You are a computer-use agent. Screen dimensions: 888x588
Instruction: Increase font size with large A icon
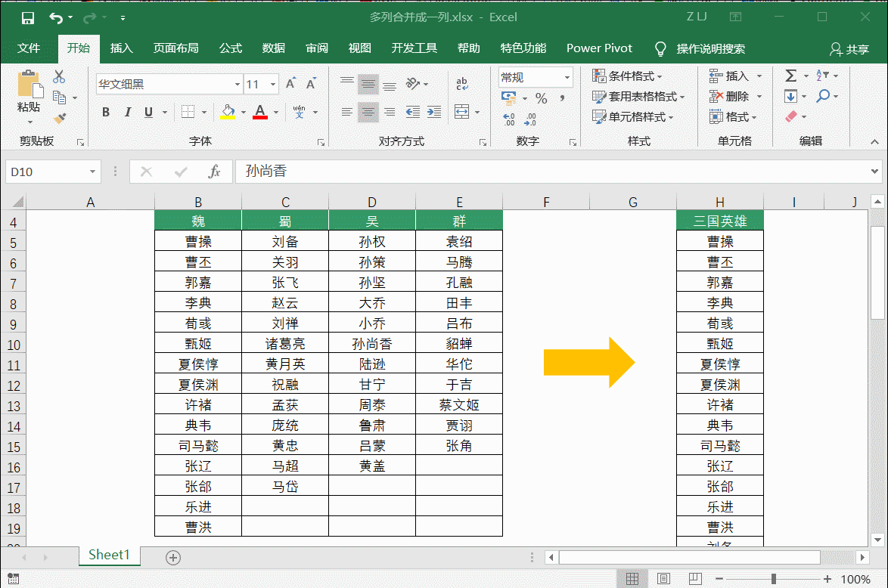(x=290, y=84)
